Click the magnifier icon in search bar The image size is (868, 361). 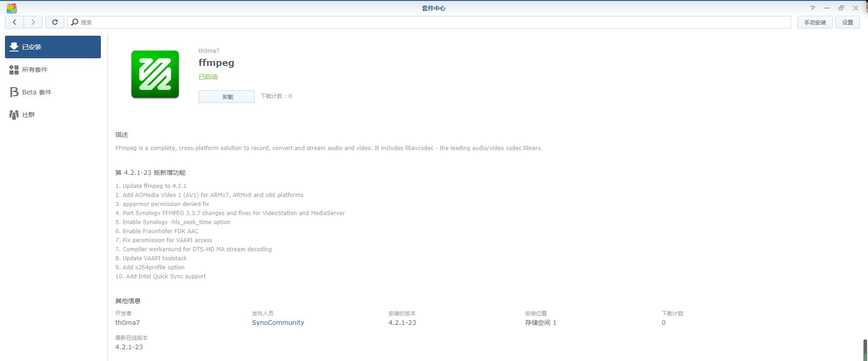75,22
